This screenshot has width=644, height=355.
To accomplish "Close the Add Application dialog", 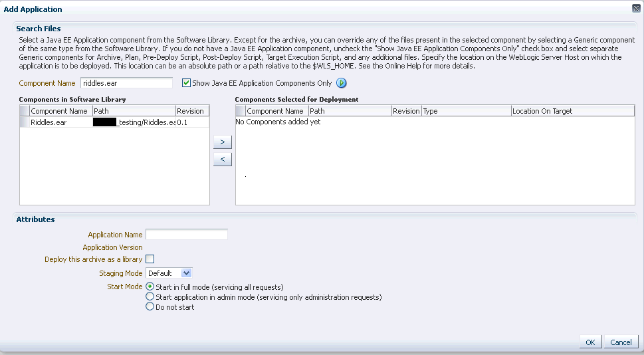I will 636,8.
